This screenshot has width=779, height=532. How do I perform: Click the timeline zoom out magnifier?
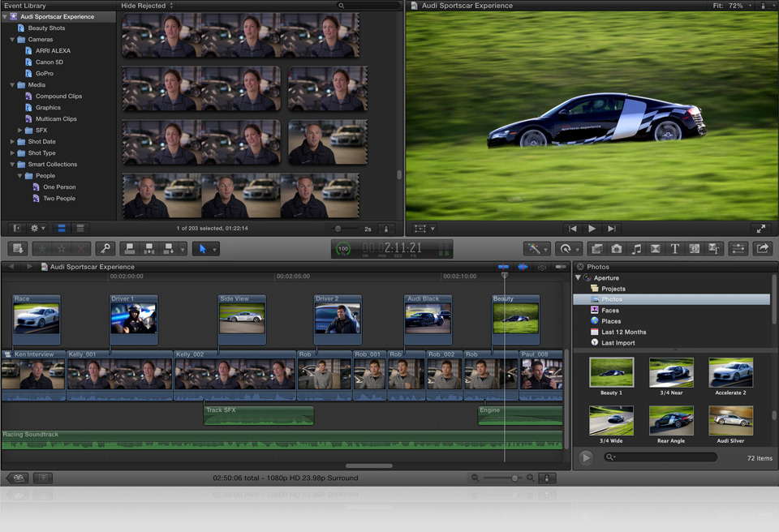[x=475, y=478]
